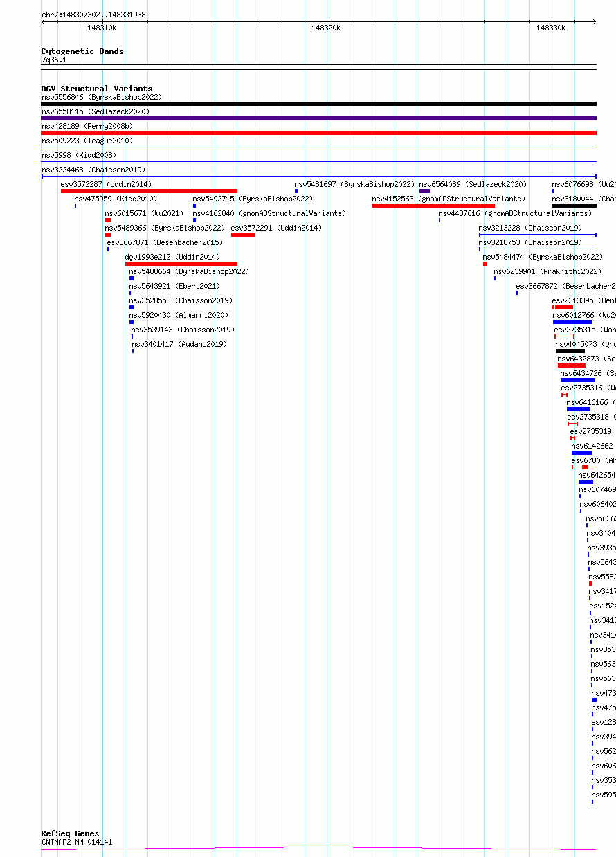The height and width of the screenshot is (857, 616).
Task: Select the nsv5998 (Kidd2008) label
Action: tap(78, 155)
